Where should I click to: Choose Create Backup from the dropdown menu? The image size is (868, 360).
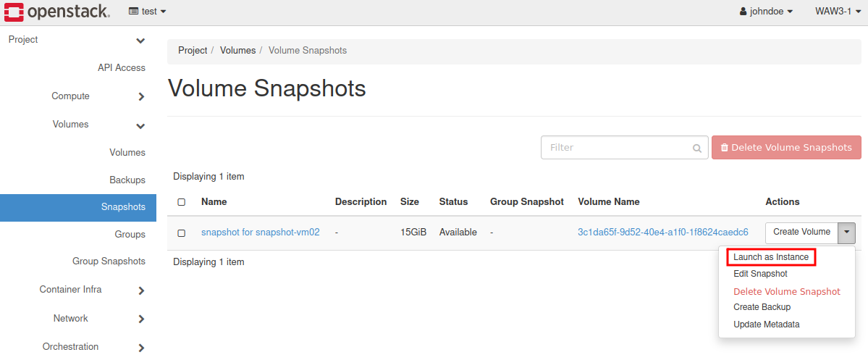coord(762,307)
